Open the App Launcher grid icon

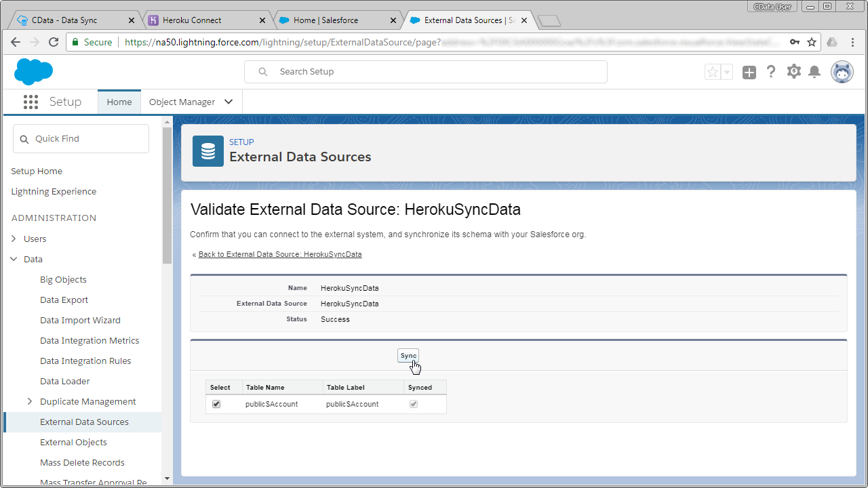click(x=31, y=102)
